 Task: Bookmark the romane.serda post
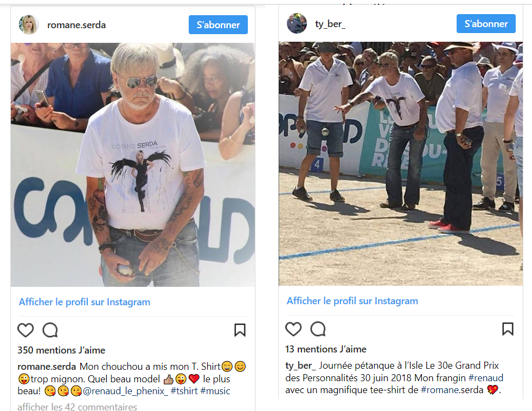pos(240,330)
